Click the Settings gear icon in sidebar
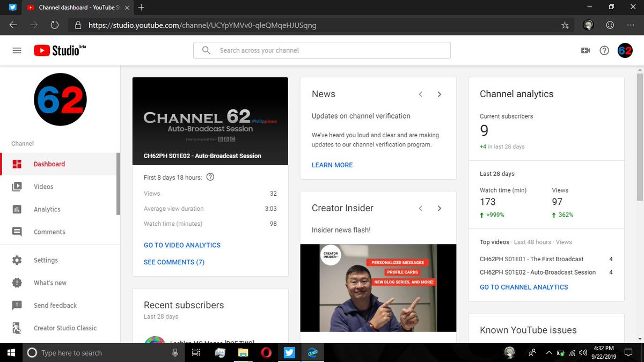This screenshot has height=362, width=644. [17, 260]
